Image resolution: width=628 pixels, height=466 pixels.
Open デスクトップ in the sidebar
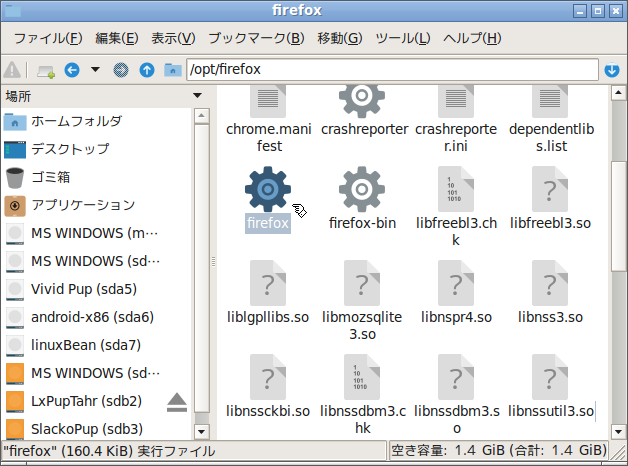(x=97, y=149)
